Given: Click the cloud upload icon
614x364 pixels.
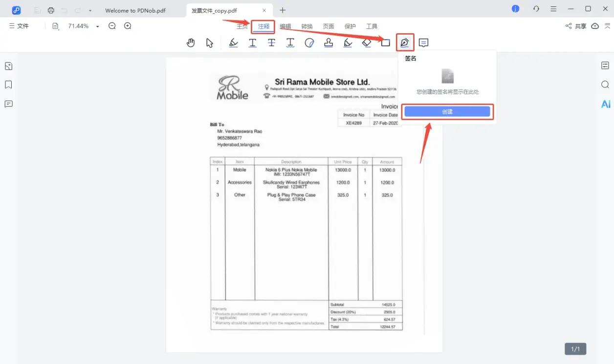Looking at the screenshot, I should click(595, 26).
